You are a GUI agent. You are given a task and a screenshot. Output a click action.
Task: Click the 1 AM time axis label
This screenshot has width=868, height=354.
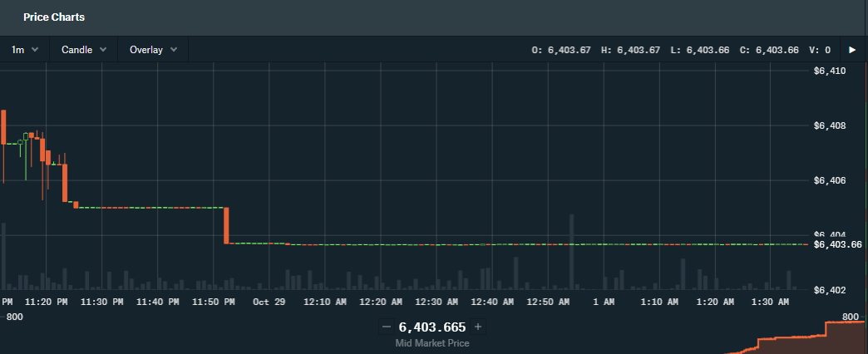604,302
